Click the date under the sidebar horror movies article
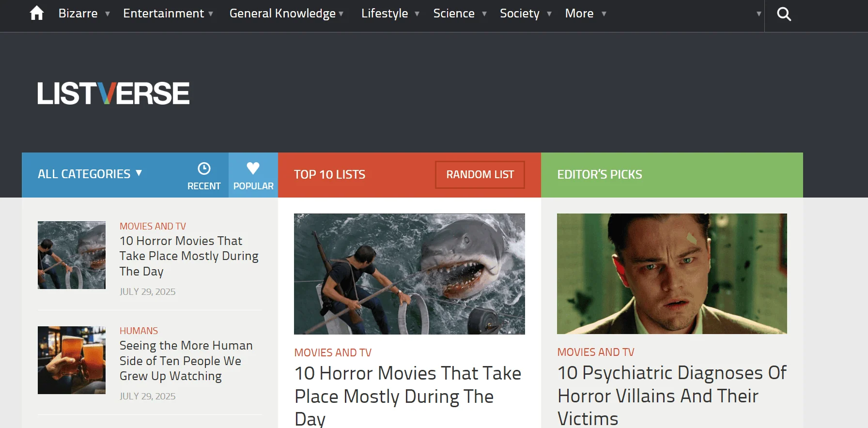Image resolution: width=868 pixels, height=428 pixels. coord(148,291)
